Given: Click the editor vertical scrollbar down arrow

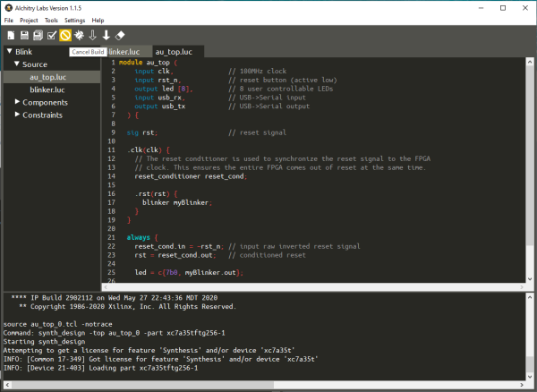Looking at the screenshot, I should click(530, 279).
